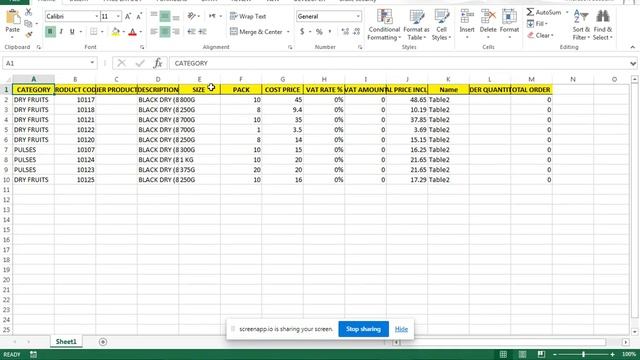Select the Sheet1 tab
The height and width of the screenshot is (360, 640).
click(x=66, y=342)
